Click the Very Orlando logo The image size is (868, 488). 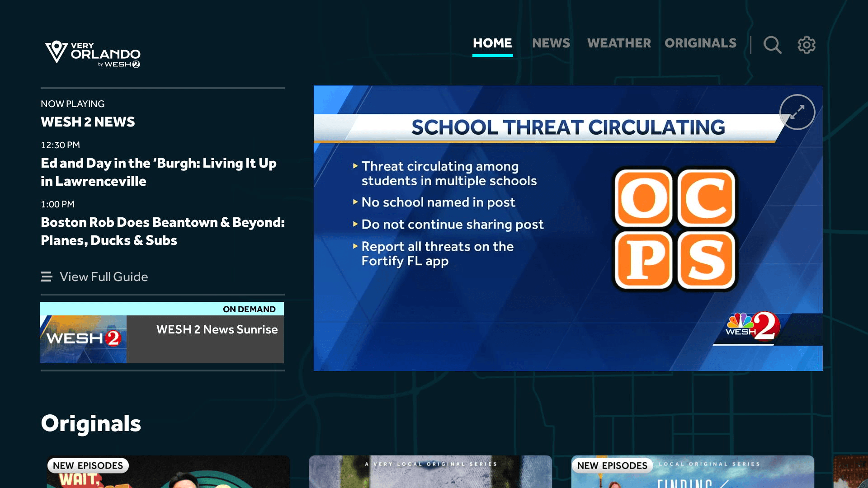[93, 54]
